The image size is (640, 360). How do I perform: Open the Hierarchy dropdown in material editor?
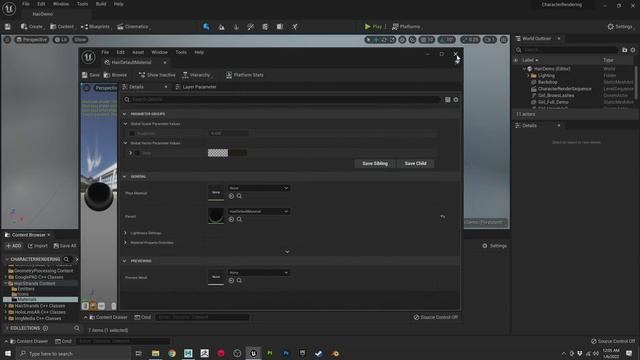coord(197,75)
